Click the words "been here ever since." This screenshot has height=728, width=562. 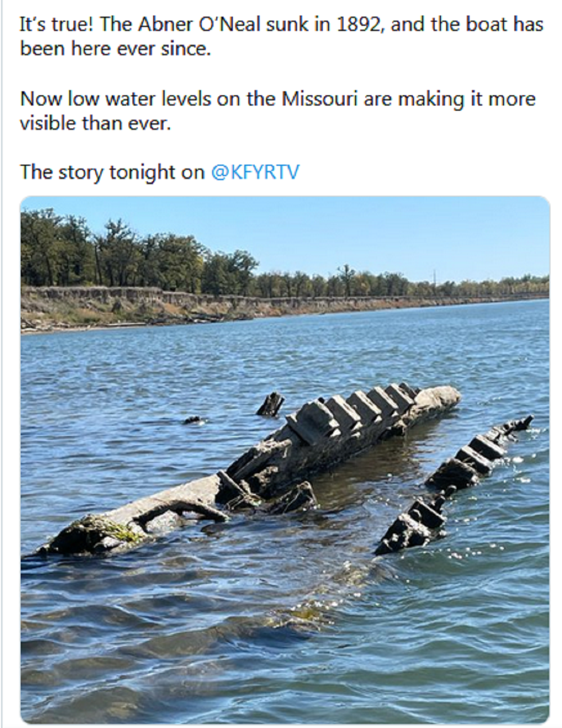(115, 49)
